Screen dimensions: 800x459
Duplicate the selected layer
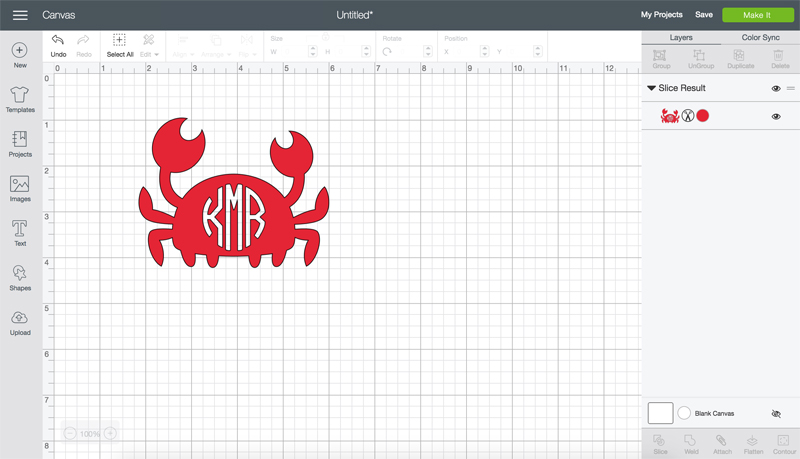tap(740, 59)
